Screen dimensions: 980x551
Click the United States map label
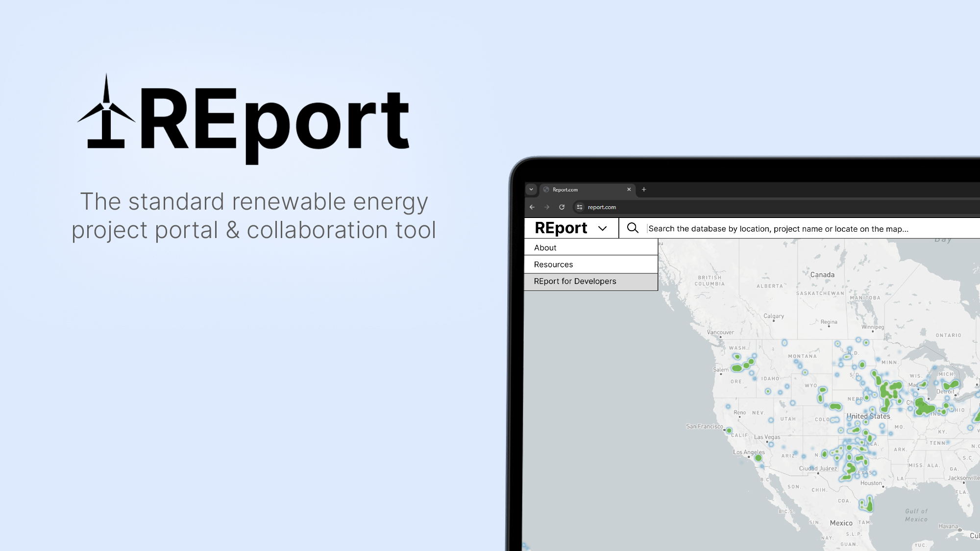(x=868, y=416)
